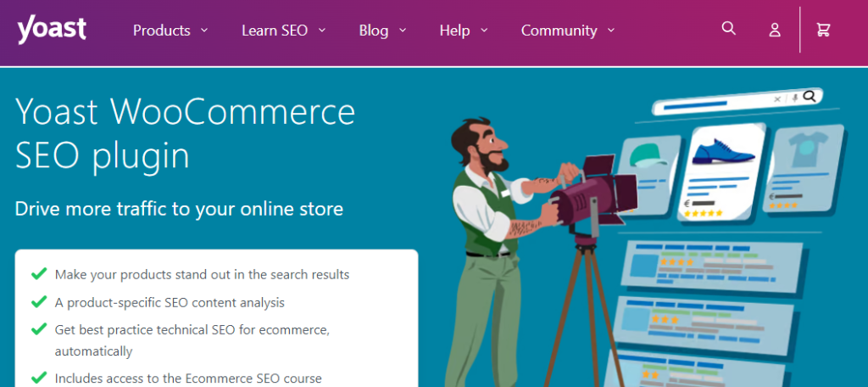Screen dimensions: 868x387
Task: Open the site search magnifier icon
Action: click(x=728, y=28)
